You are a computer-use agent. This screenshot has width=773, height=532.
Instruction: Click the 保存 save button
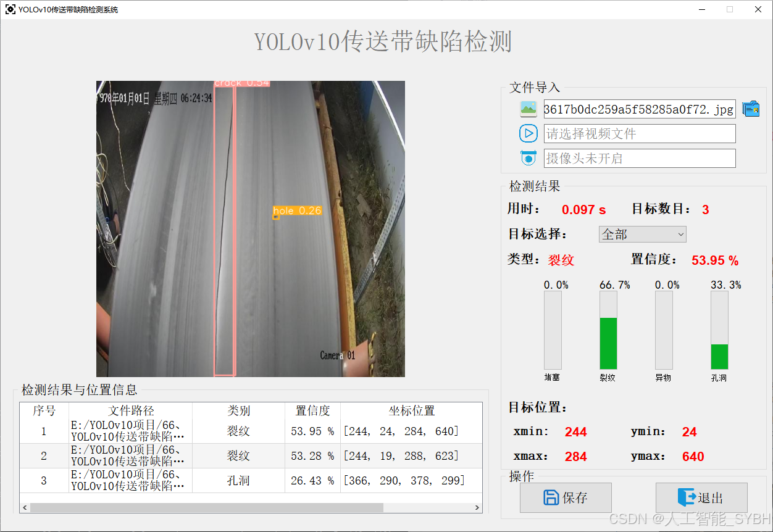coord(566,497)
